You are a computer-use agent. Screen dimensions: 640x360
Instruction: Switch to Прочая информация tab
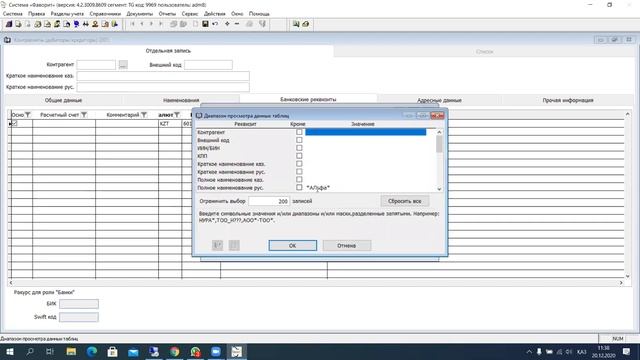(568, 100)
